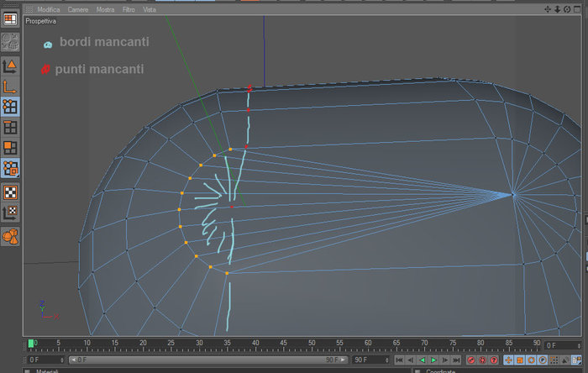Click the start frame 0 F spinner
Image resolution: width=588 pixels, height=373 pixels.
pyautogui.click(x=62, y=360)
